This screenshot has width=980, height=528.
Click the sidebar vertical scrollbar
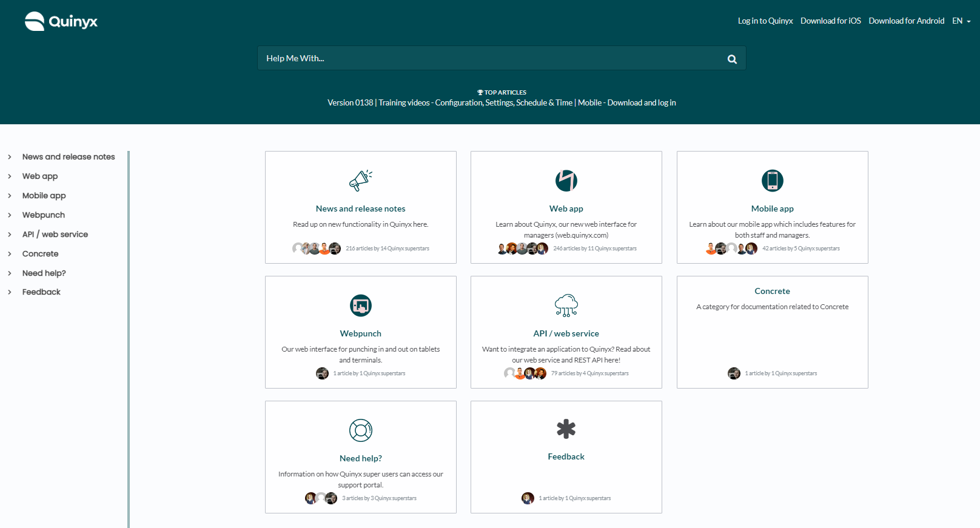[129, 339]
